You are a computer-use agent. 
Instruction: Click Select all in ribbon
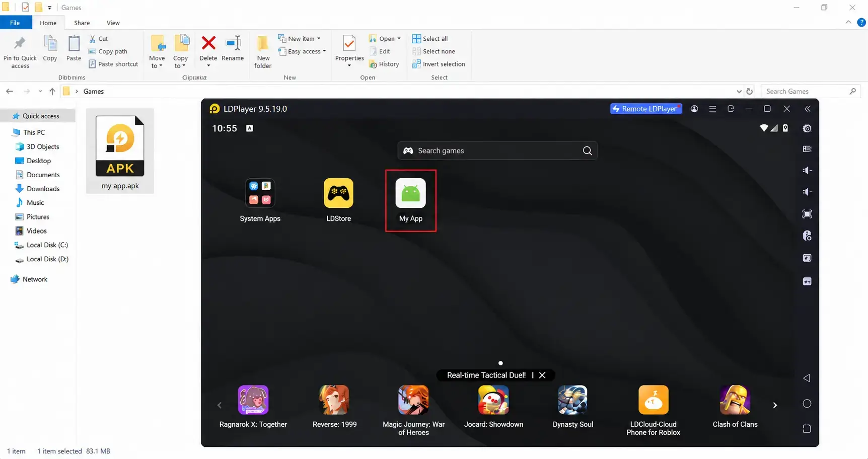point(430,39)
